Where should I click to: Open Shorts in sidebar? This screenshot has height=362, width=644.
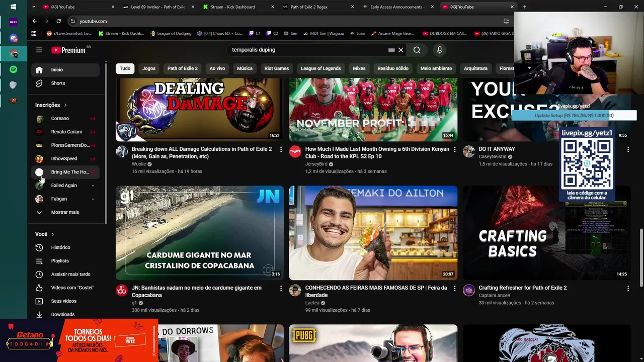point(65,83)
